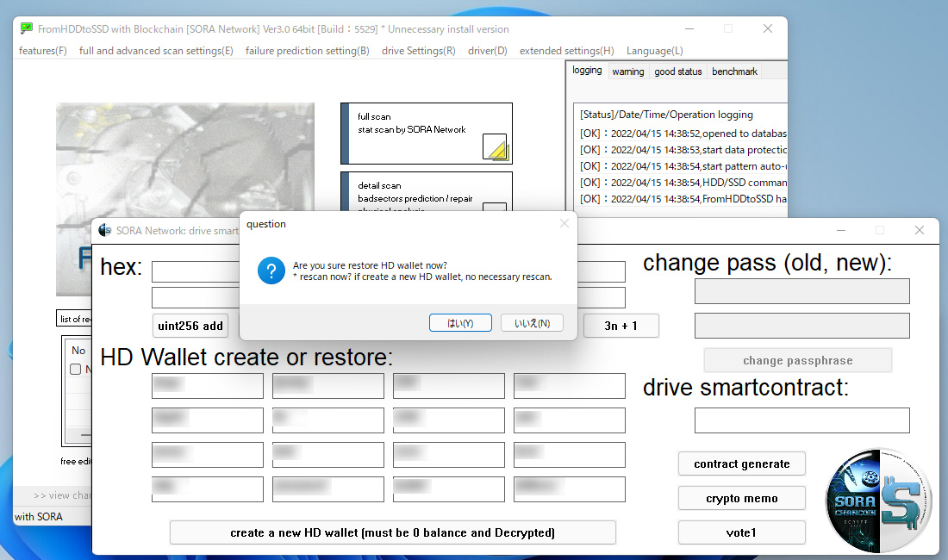Viewport: 948px width, 560px height.
Task: Select log entry 'opened to database'
Action: 683,134
